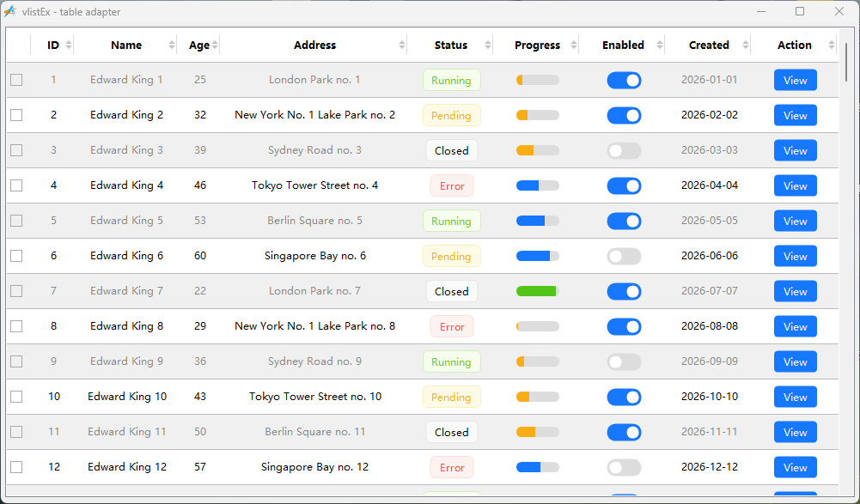860x504 pixels.
Task: Tick checkbox for Edward King 12 row
Action: pos(16,467)
